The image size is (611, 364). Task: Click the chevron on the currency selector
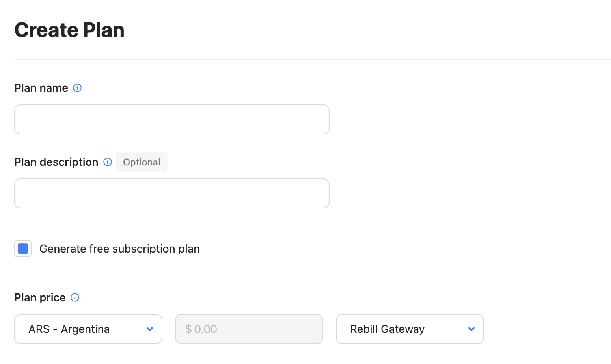150,329
